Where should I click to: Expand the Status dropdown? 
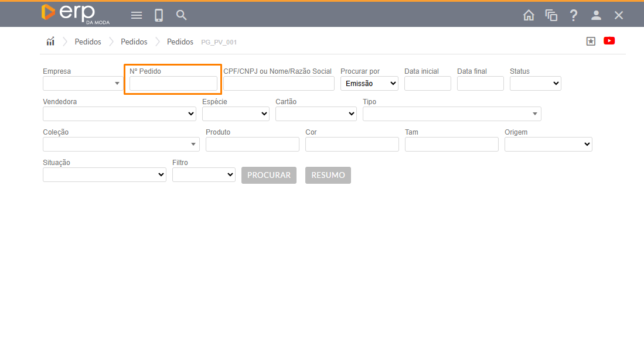point(535,84)
